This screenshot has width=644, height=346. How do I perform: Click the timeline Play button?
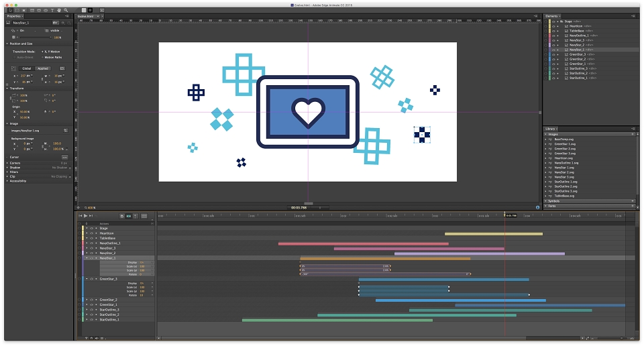point(85,216)
